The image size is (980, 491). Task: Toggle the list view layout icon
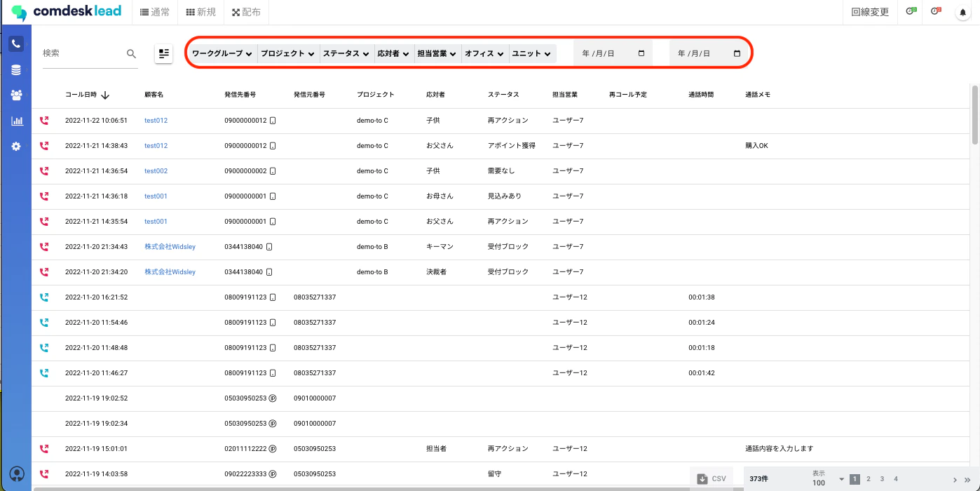coord(164,53)
